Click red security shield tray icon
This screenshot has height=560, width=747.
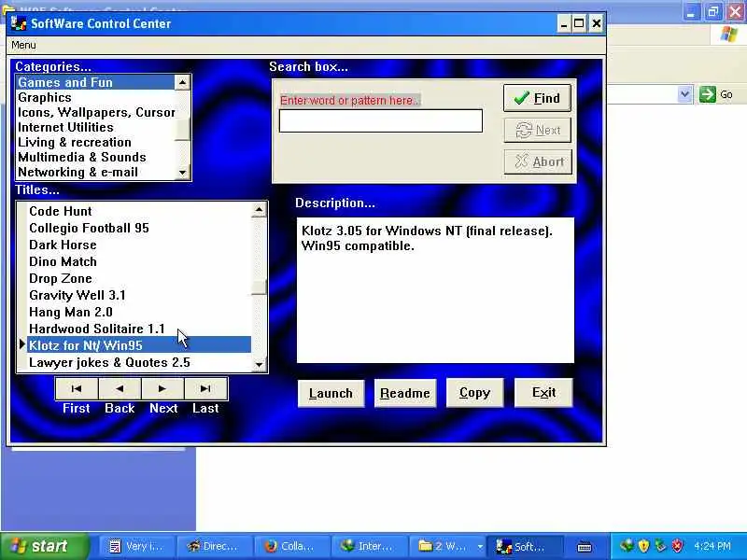(x=676, y=546)
